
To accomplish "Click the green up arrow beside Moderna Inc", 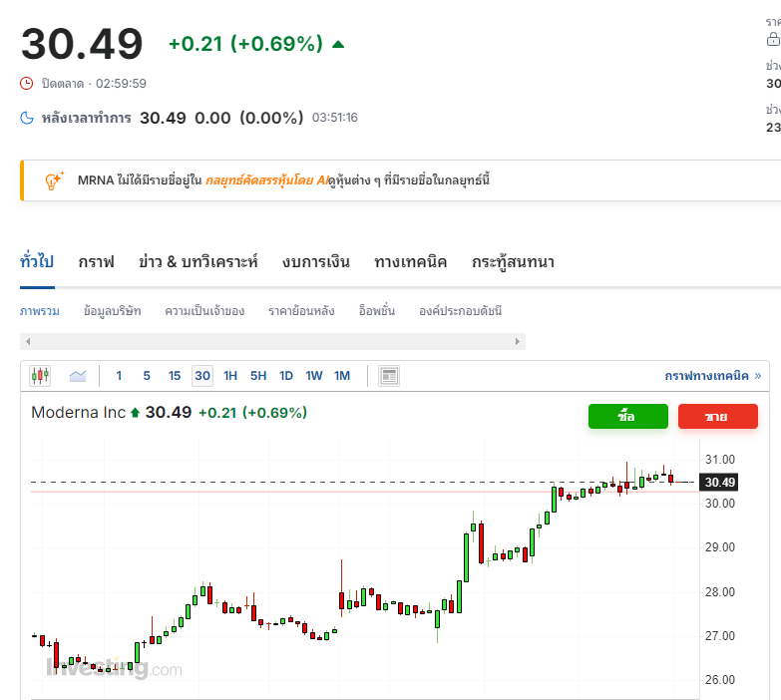I will tap(135, 413).
